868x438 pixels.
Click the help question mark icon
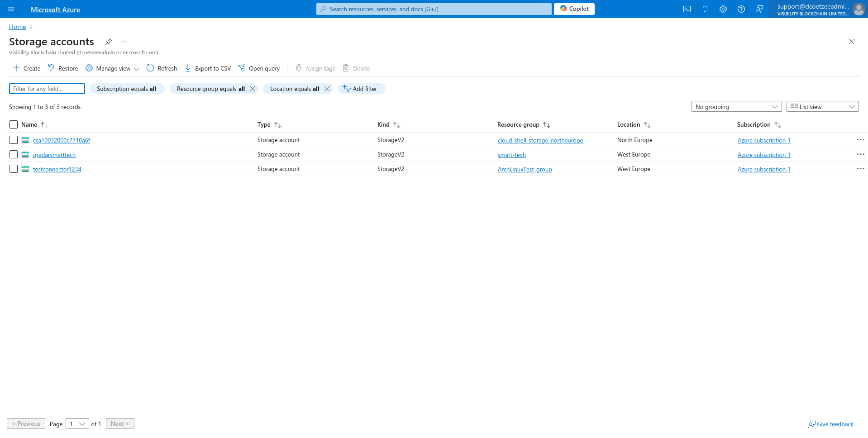[x=741, y=9]
